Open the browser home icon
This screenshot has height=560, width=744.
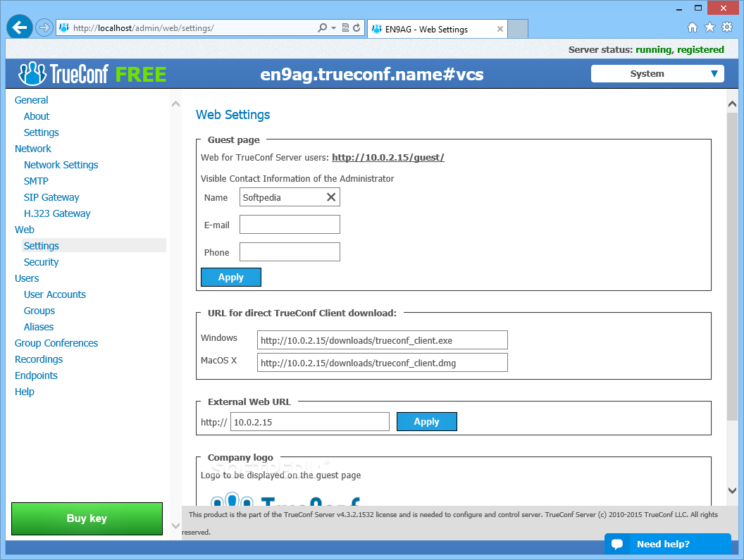coord(693,27)
